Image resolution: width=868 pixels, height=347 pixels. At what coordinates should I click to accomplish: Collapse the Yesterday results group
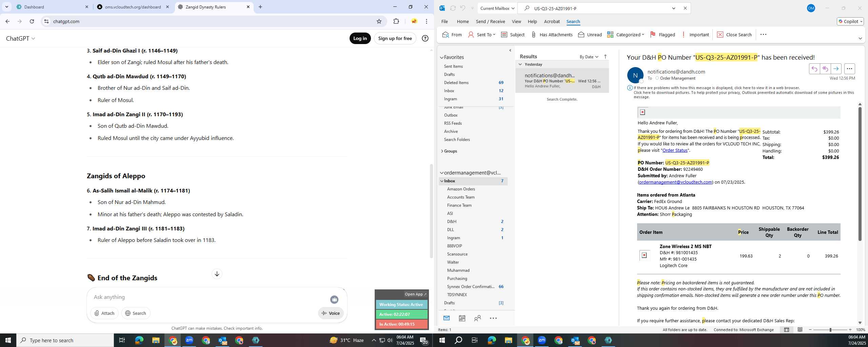click(x=520, y=64)
